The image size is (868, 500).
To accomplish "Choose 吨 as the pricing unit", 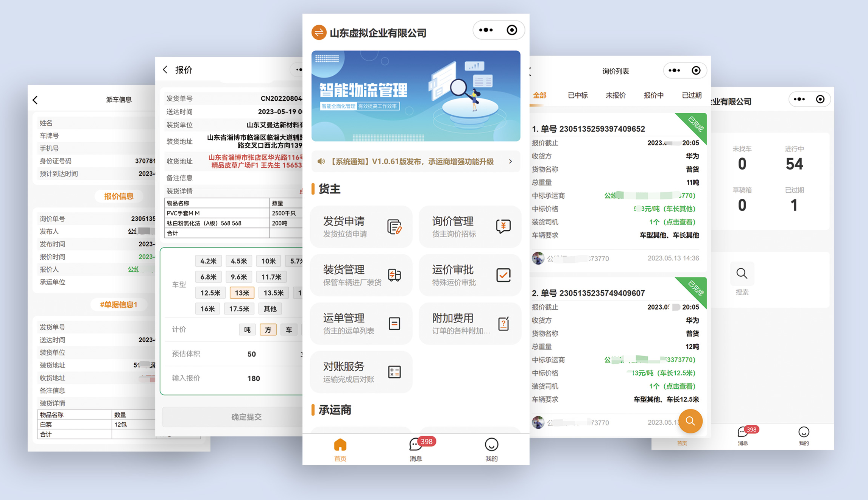I will (247, 330).
